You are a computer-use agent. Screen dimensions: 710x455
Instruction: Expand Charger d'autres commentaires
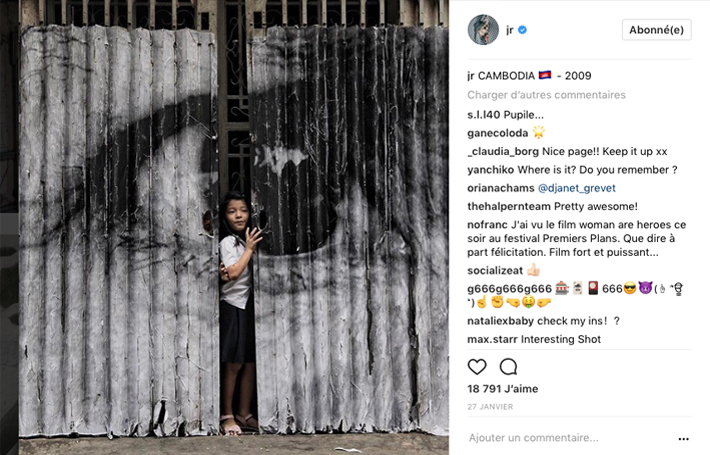[x=546, y=95]
